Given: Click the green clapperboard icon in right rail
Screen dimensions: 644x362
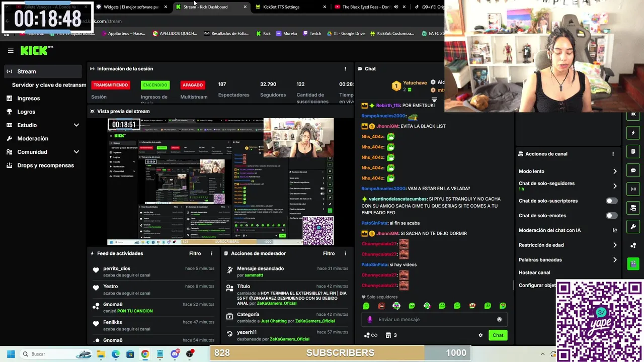Looking at the screenshot, I should (633, 263).
